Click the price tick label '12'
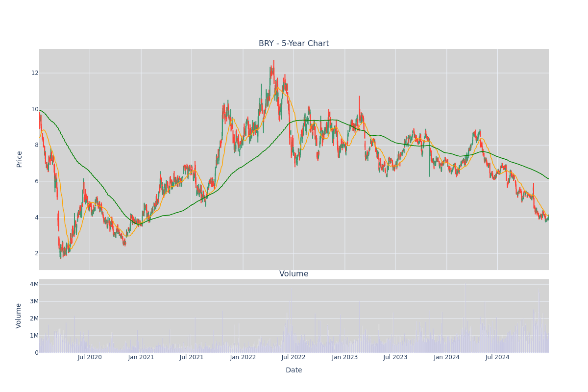 click(35, 73)
